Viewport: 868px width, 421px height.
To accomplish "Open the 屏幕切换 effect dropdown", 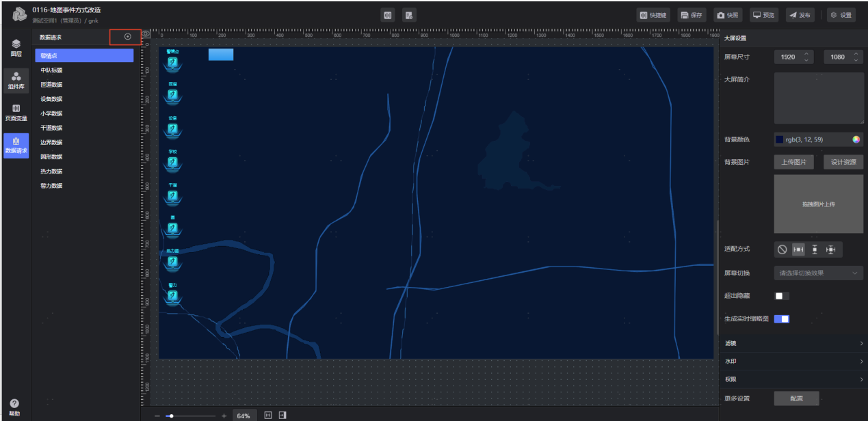I will (818, 273).
